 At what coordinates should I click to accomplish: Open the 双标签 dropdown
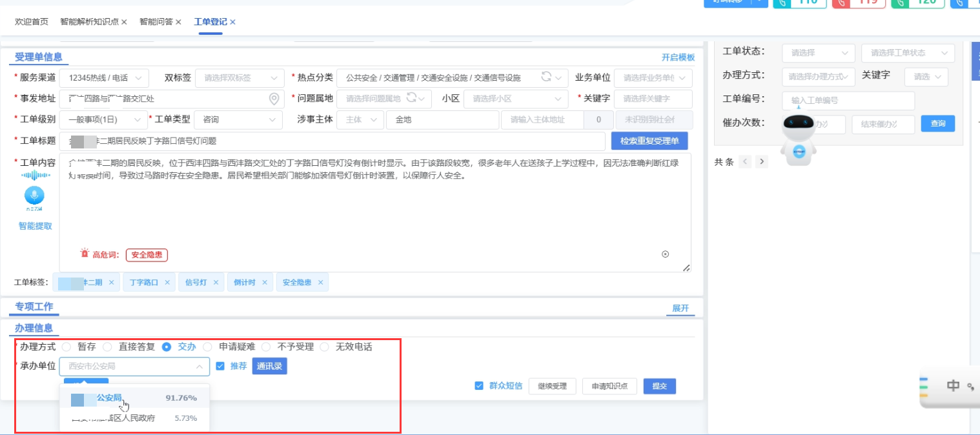click(x=239, y=78)
